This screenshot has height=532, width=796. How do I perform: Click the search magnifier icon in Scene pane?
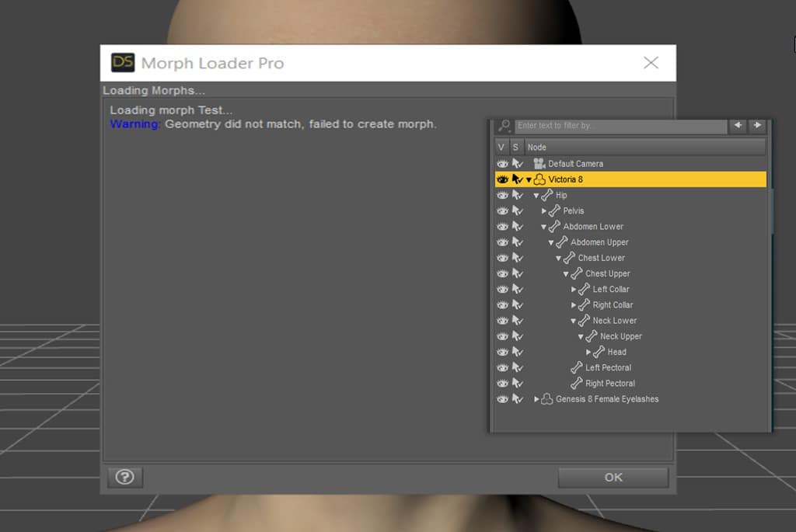tap(504, 126)
